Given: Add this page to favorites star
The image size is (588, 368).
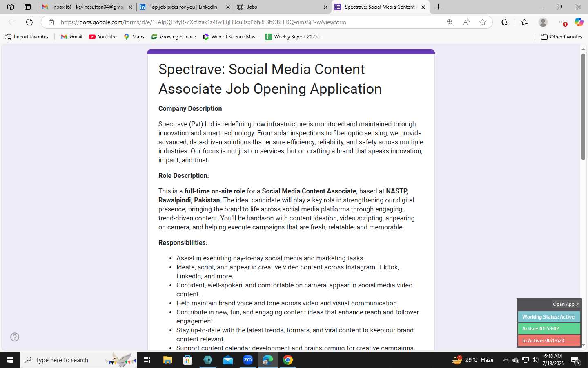Looking at the screenshot, I should pyautogui.click(x=483, y=22).
